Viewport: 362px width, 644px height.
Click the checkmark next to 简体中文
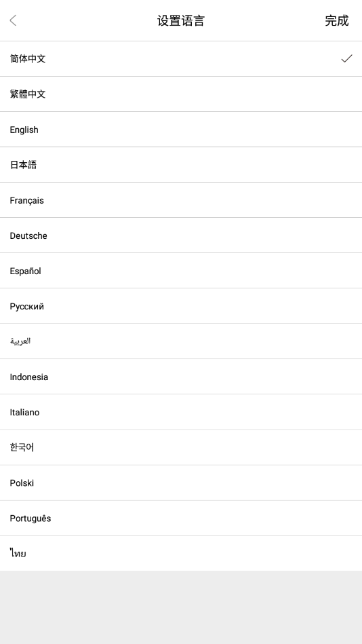[346, 59]
